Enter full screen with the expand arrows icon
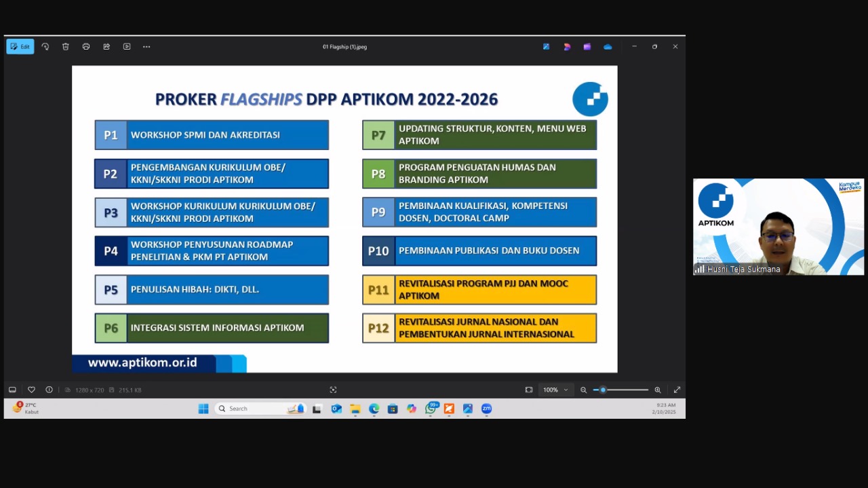The width and height of the screenshot is (868, 488). click(677, 390)
